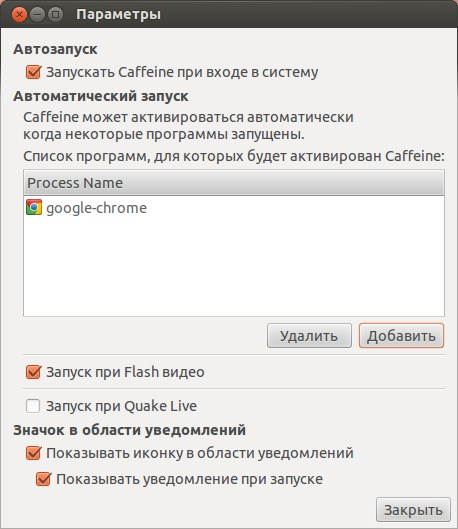Click the Удалить button

coord(309,336)
